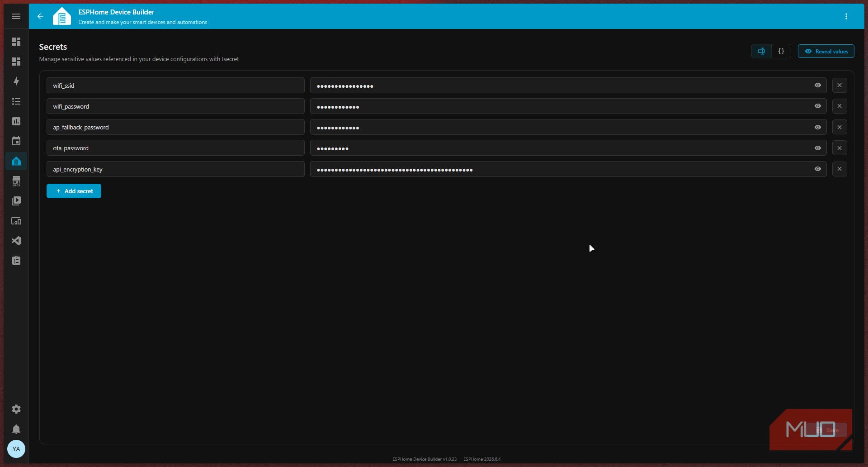Click the footer text ESPHome 2026.6.4

point(482,459)
